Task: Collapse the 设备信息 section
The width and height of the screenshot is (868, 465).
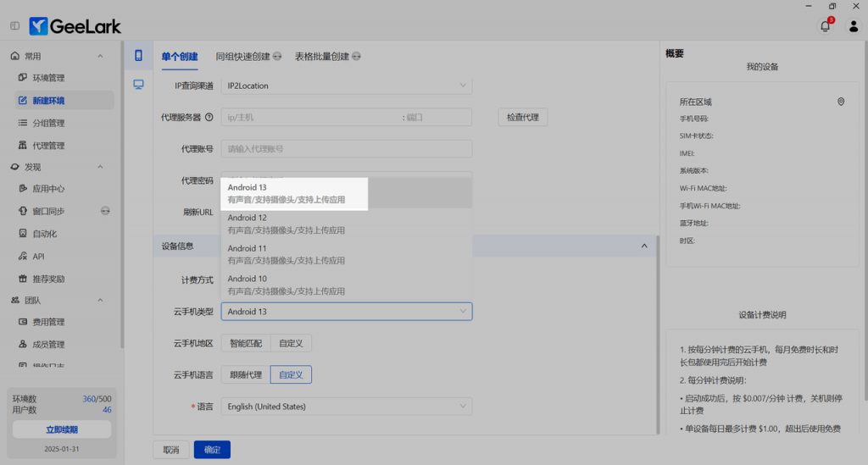Action: tap(643, 246)
